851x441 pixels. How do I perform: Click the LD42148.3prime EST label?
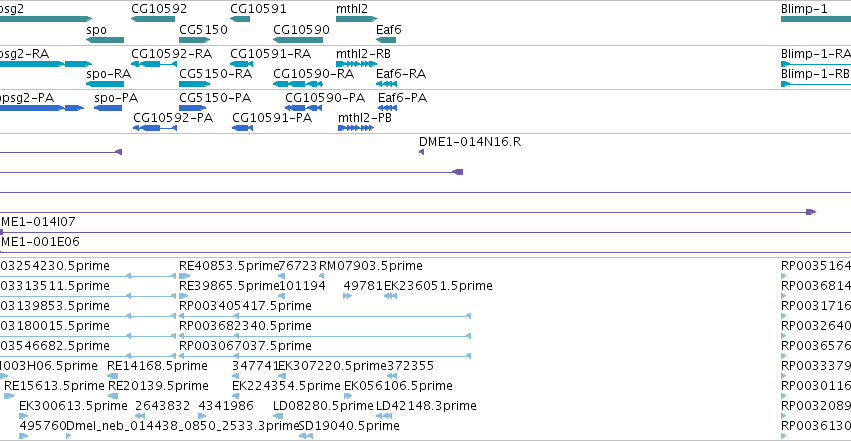pos(426,406)
